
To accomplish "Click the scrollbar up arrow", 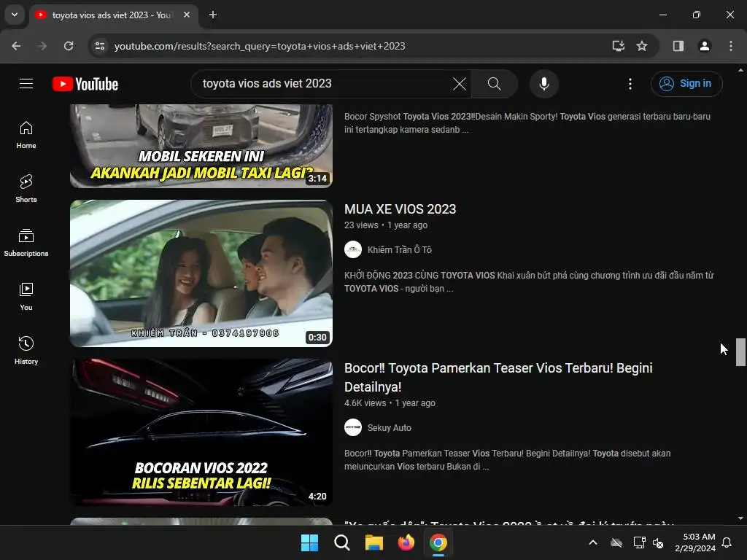I will [740, 70].
